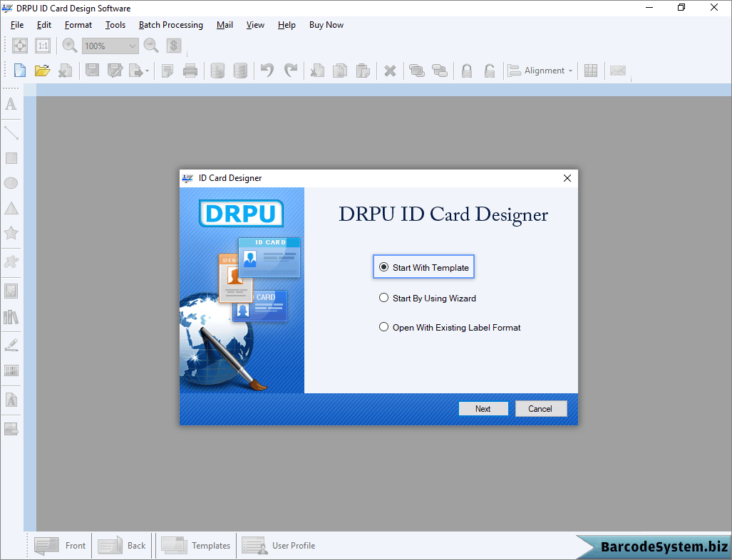
Task: Click the print icon in toolbar
Action: coord(190,71)
